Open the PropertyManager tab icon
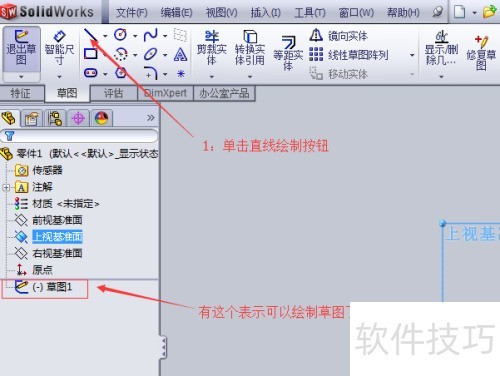The image size is (500, 376). [32, 118]
